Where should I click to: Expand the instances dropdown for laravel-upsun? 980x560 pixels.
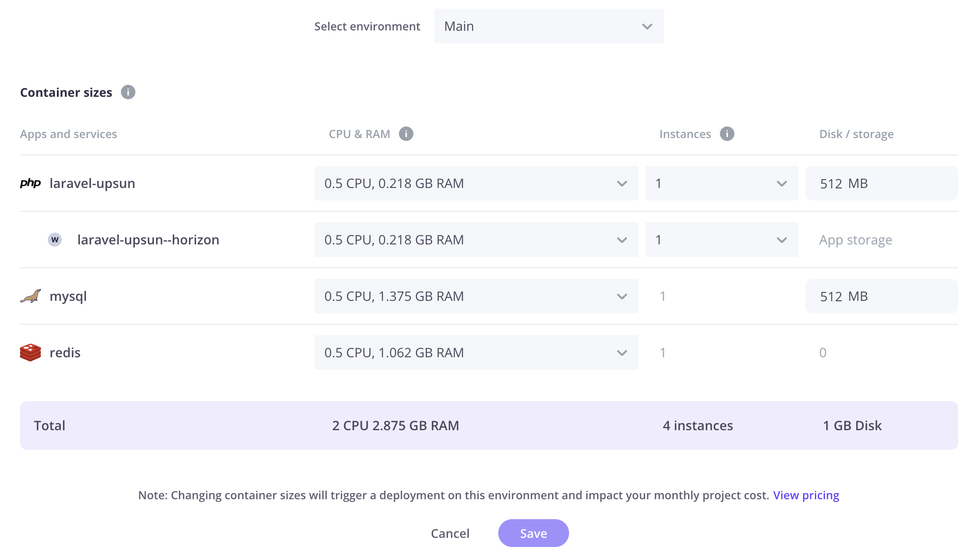pyautogui.click(x=781, y=183)
